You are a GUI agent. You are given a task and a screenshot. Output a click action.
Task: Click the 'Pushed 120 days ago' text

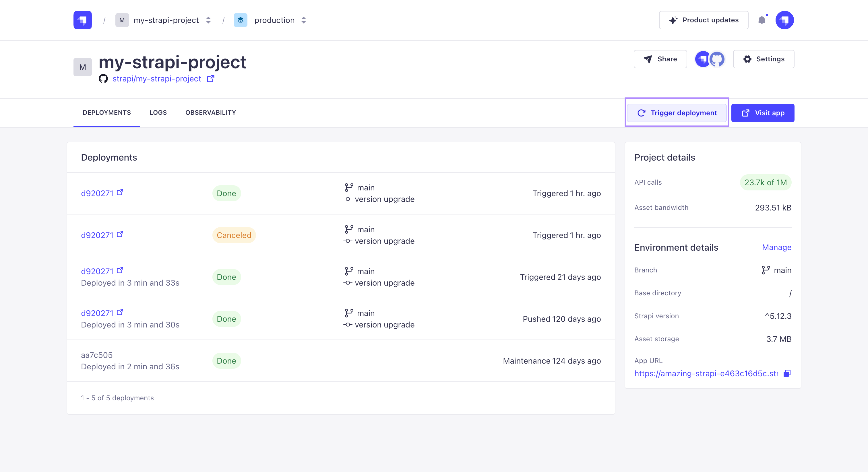point(562,319)
